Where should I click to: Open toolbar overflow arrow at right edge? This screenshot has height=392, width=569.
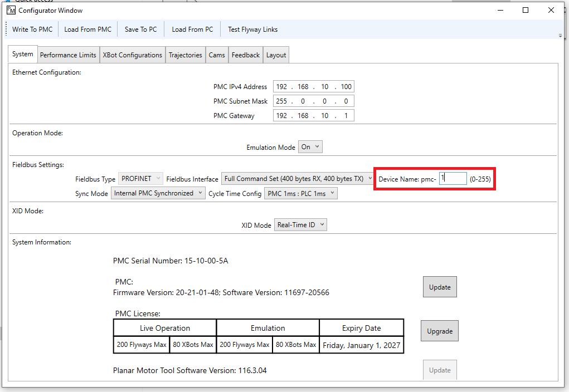(560, 35)
